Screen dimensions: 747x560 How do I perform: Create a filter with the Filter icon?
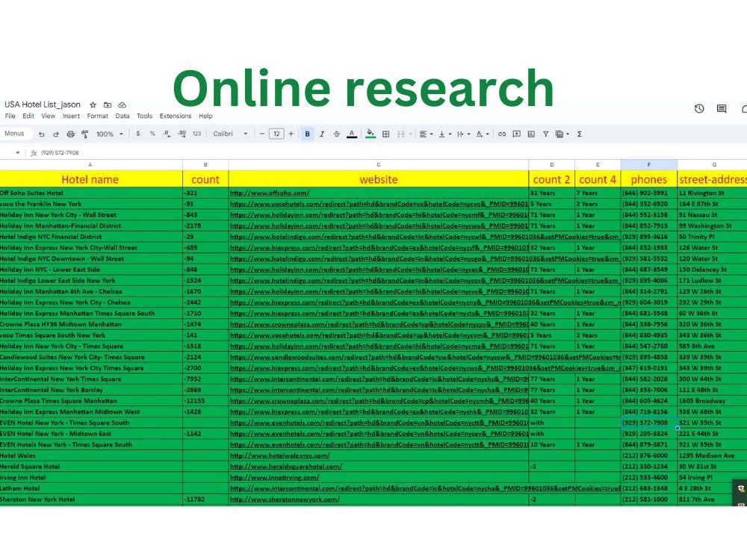click(x=546, y=134)
